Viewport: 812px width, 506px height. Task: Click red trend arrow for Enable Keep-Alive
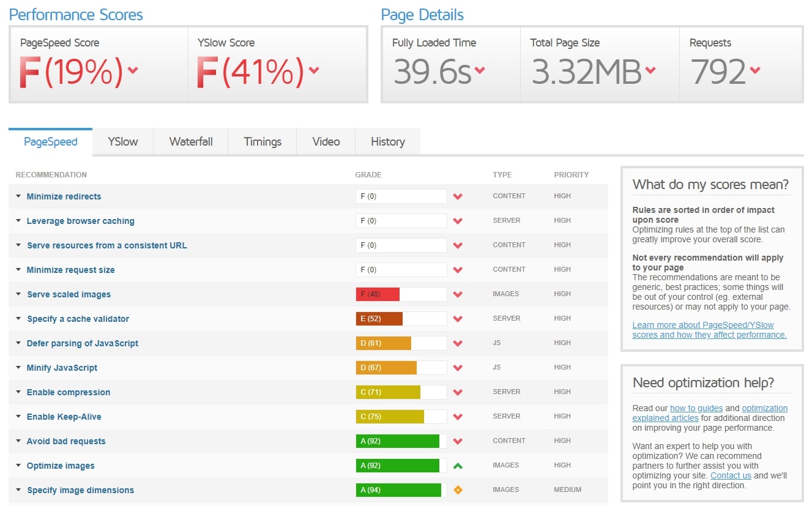458,417
